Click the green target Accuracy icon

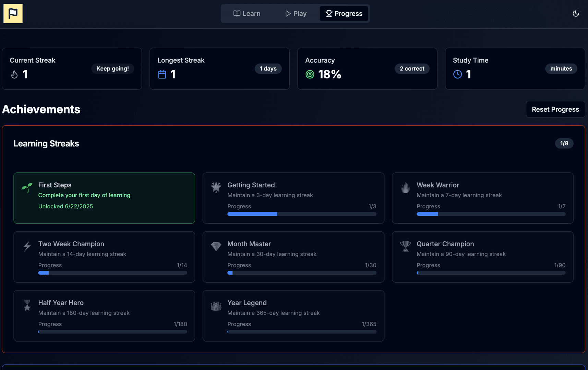(x=310, y=74)
